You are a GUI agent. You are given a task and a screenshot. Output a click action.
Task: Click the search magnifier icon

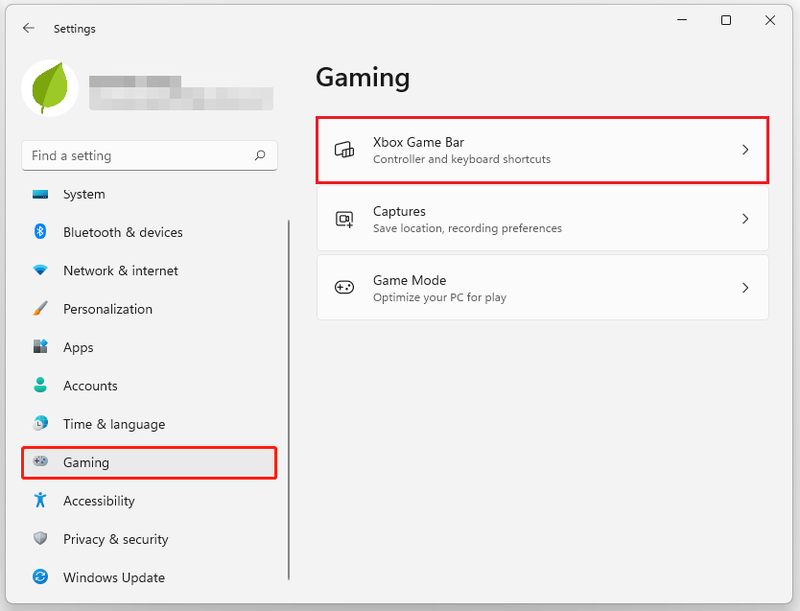tap(260, 155)
